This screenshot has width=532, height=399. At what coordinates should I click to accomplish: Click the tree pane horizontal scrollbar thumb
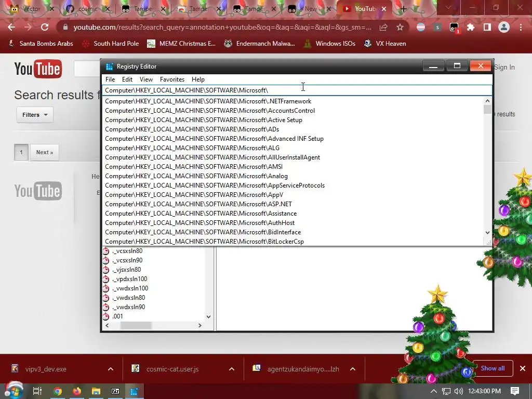(x=136, y=325)
